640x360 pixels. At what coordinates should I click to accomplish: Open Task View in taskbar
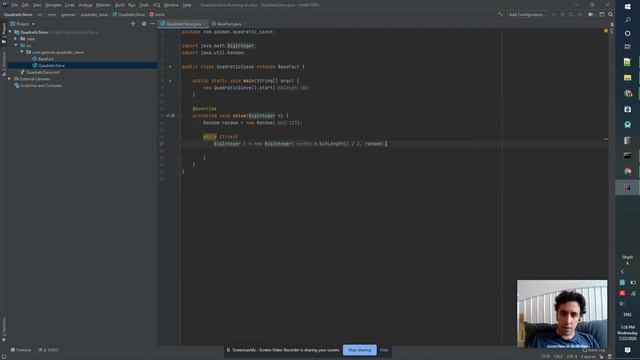(x=628, y=47)
